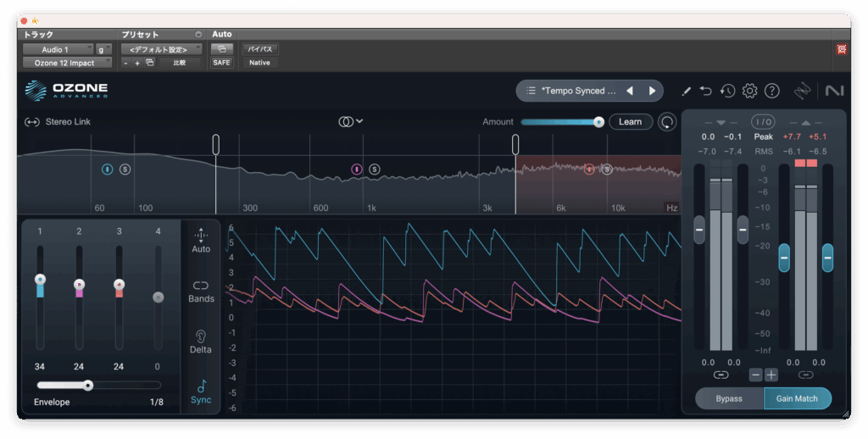Click the Learn button
Screen dimensions: 868x439
pyautogui.click(x=630, y=122)
